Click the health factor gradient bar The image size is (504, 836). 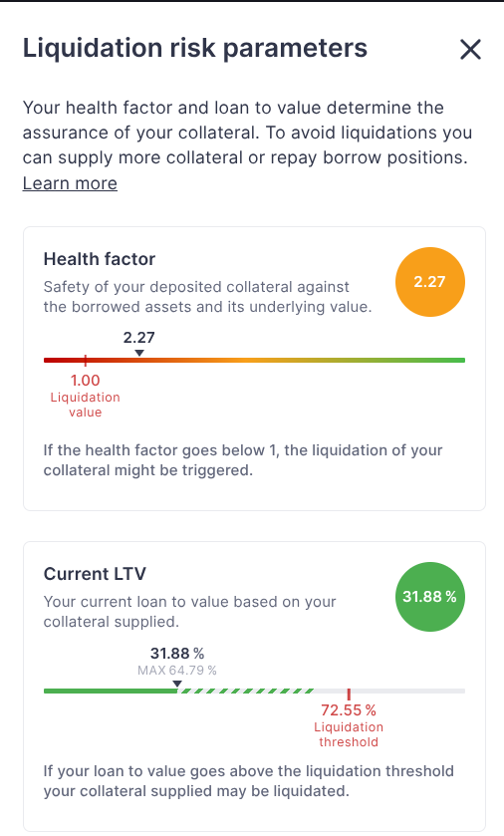(x=254, y=361)
